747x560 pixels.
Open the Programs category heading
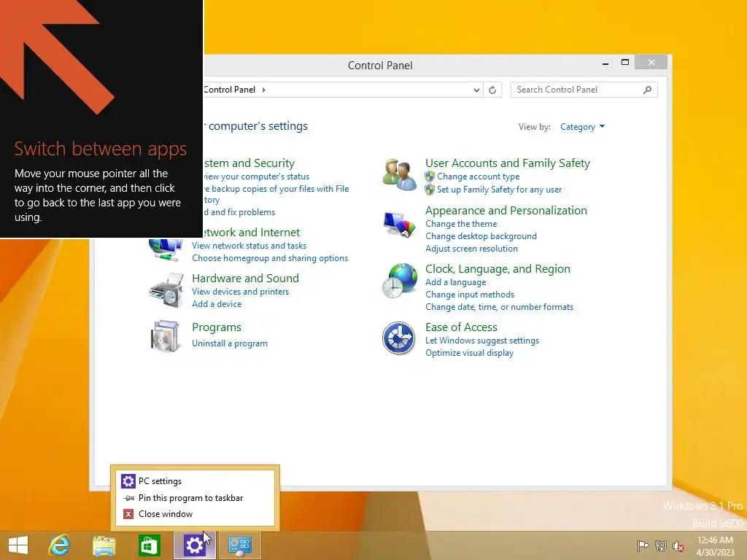click(x=217, y=327)
